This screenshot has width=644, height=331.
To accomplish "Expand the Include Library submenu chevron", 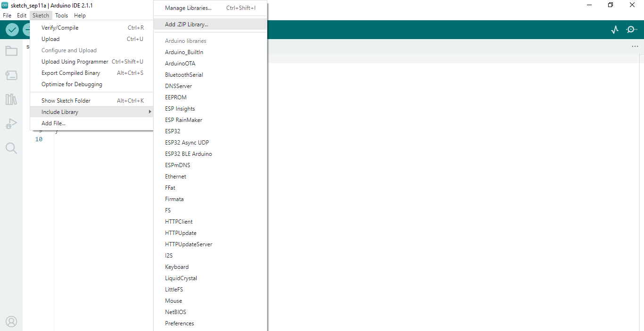I will 150,112.
